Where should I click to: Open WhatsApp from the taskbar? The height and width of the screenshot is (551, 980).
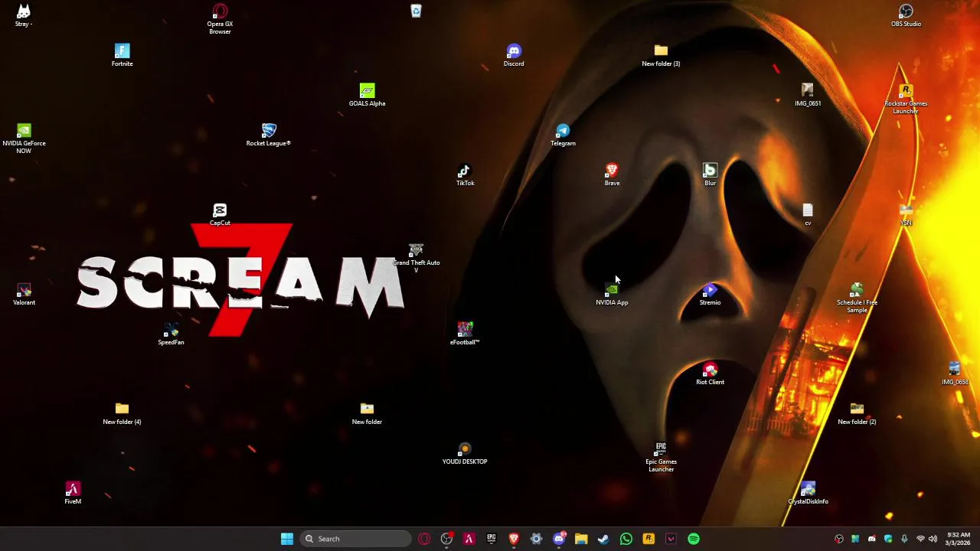point(626,539)
